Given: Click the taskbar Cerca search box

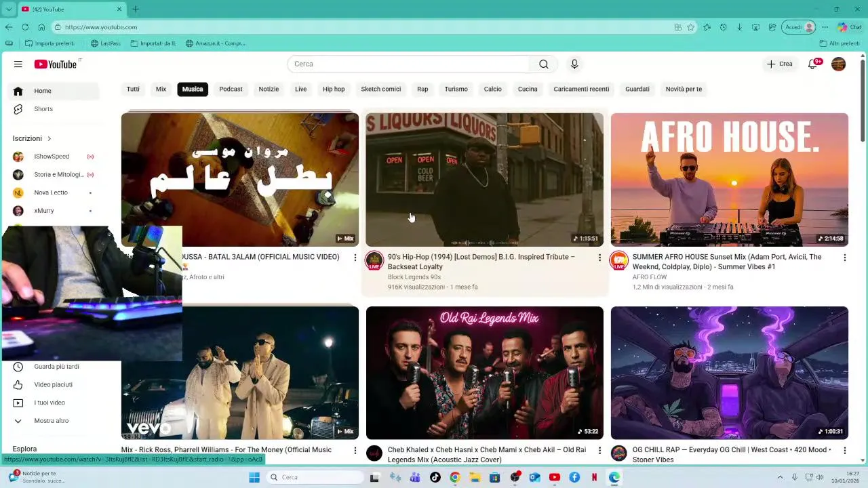Looking at the screenshot, I should pos(314,477).
